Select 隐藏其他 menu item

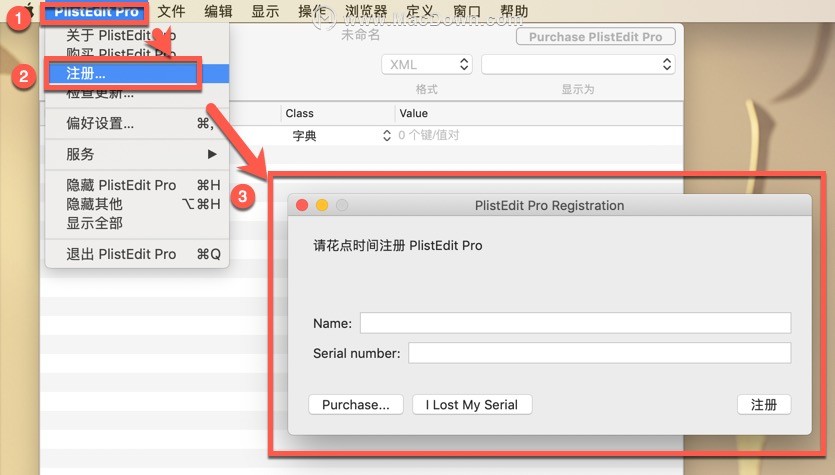tap(137, 204)
